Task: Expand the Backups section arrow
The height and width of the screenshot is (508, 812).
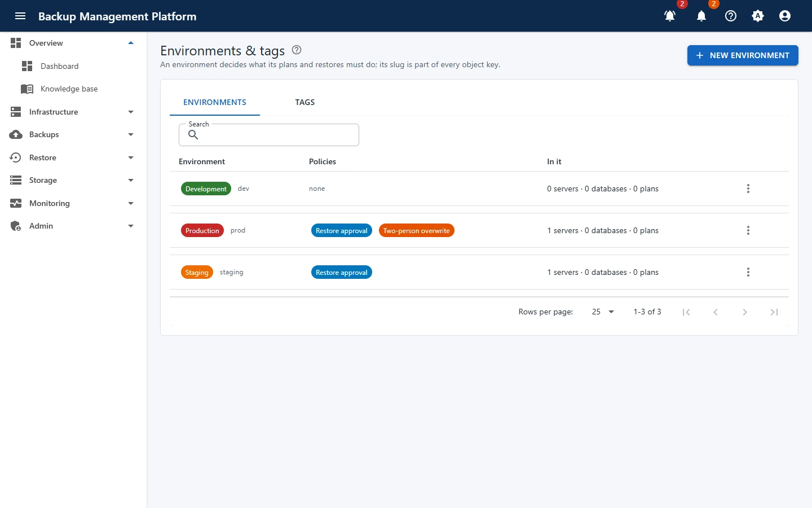Action: (131, 134)
